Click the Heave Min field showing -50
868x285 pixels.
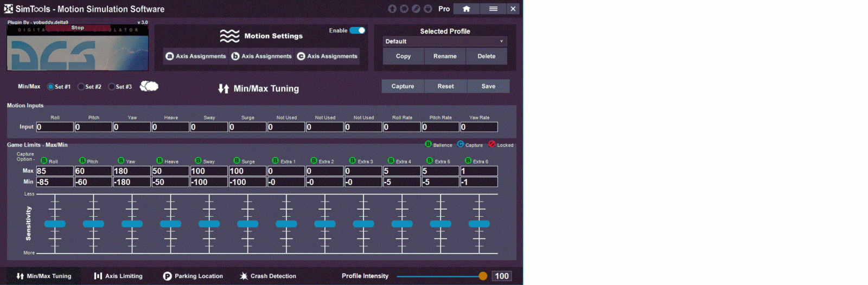[x=170, y=182]
